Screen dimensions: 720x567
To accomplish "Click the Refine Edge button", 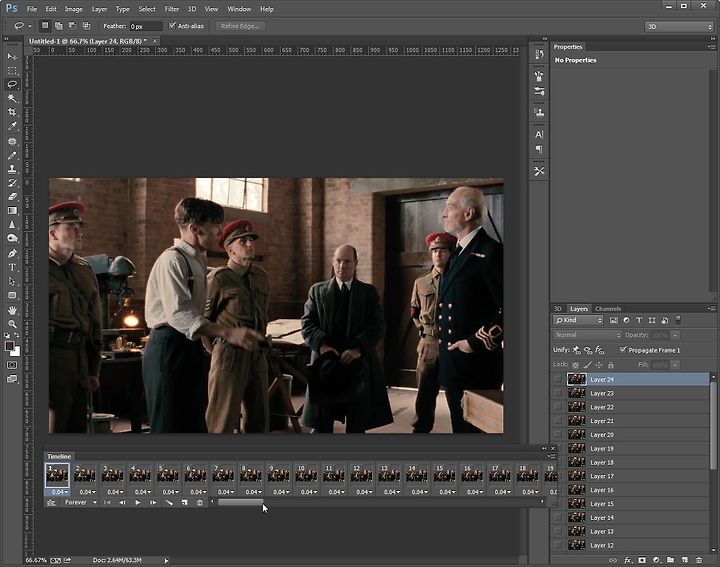I will coord(240,26).
